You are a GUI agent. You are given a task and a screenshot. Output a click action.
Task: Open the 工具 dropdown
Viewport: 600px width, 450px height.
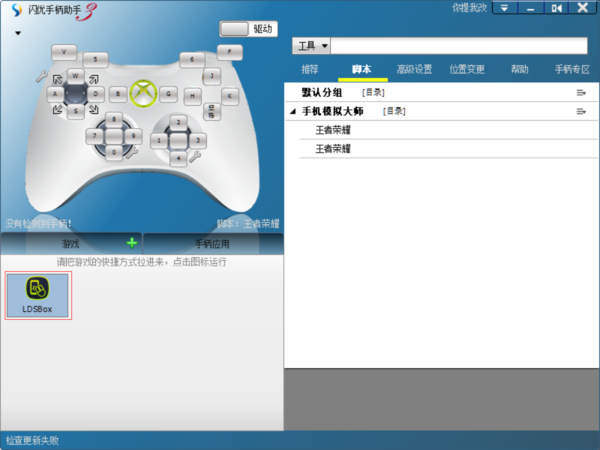tap(310, 46)
